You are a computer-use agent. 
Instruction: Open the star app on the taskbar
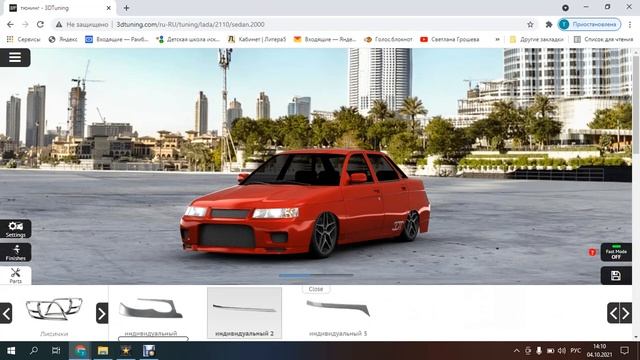[x=126, y=351]
